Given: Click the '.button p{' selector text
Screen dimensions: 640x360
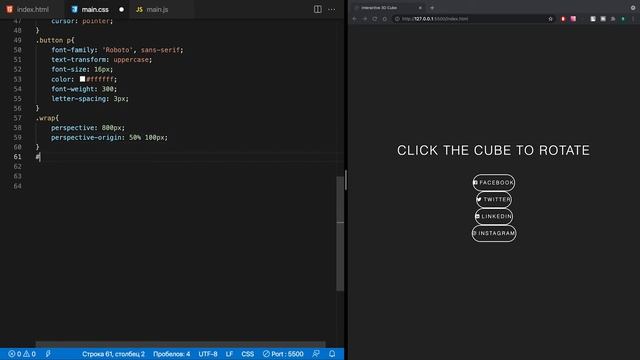Looking at the screenshot, I should pos(55,40).
